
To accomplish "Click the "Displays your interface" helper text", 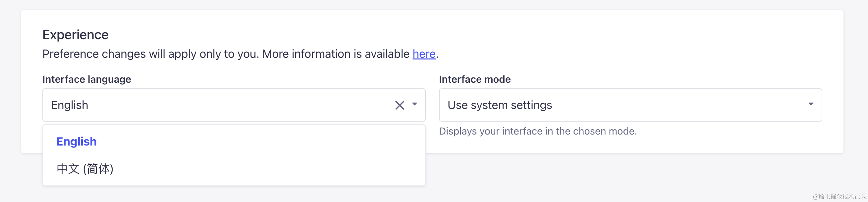I will pos(538,131).
